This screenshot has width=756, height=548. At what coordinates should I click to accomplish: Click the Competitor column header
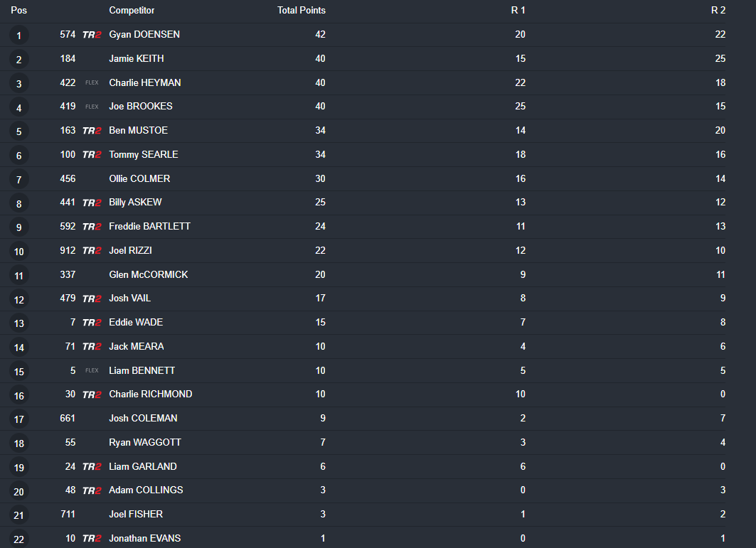point(132,10)
